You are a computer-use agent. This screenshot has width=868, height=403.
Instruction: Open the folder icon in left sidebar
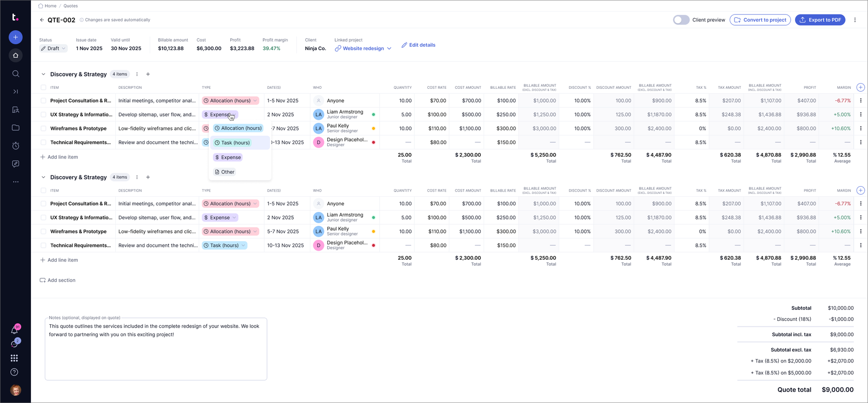pos(16,127)
